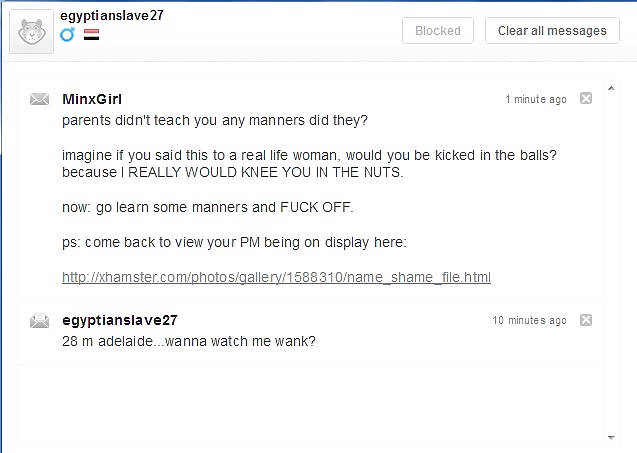Screen dimensions: 637x453
Task: Delete MinxGirl's message with the X icon
Action: pyautogui.click(x=586, y=98)
